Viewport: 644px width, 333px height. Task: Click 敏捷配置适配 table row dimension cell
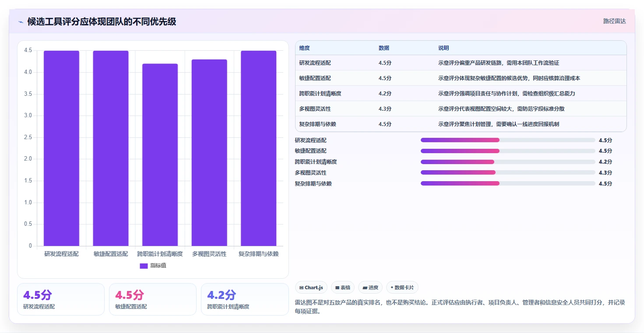tap(315, 78)
